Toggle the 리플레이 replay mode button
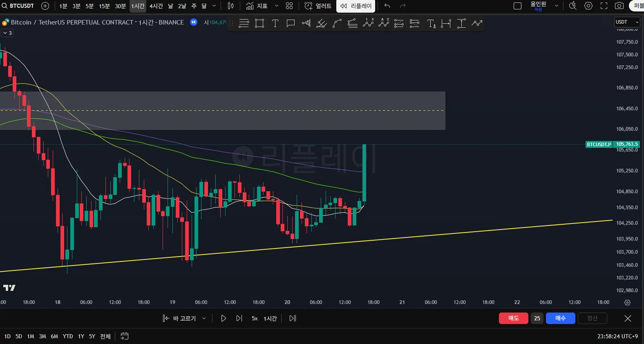The image size is (644, 344). 356,6
